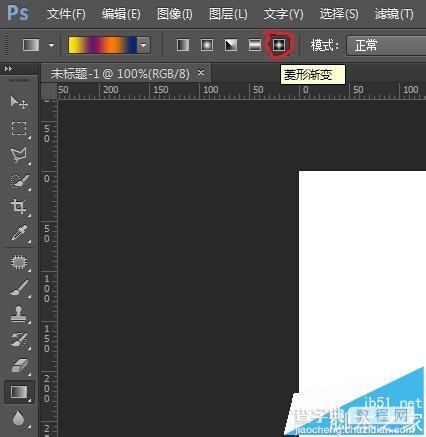Open the tool preset picker arrow
Image resolution: width=426 pixels, height=437 pixels.
(x=51, y=45)
